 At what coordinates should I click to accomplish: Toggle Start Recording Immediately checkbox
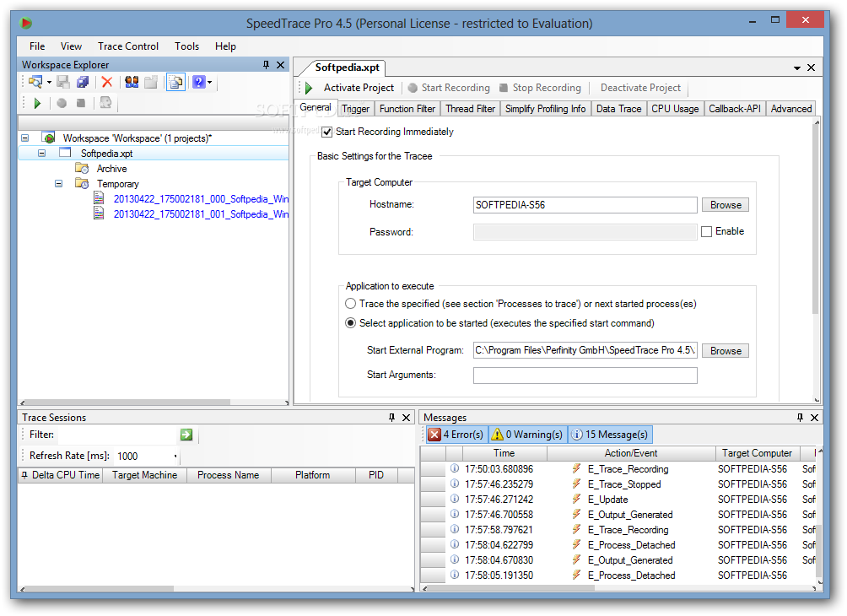pos(326,132)
